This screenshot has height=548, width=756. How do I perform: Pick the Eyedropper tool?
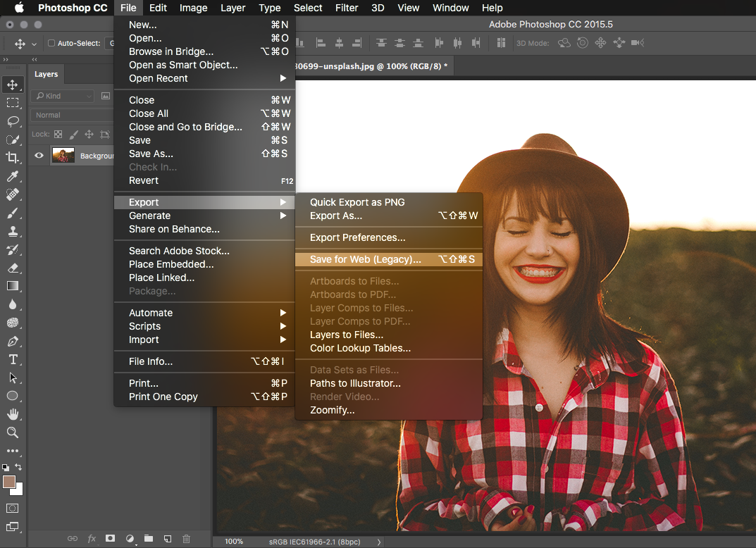pyautogui.click(x=13, y=176)
